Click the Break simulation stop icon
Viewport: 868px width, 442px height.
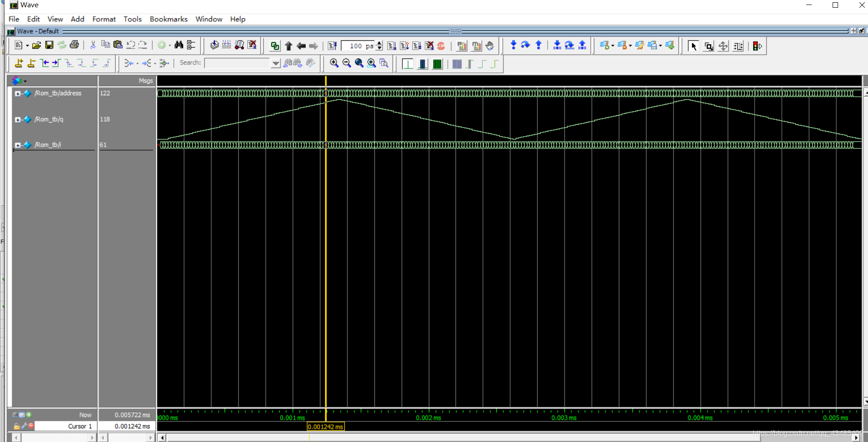(x=441, y=46)
